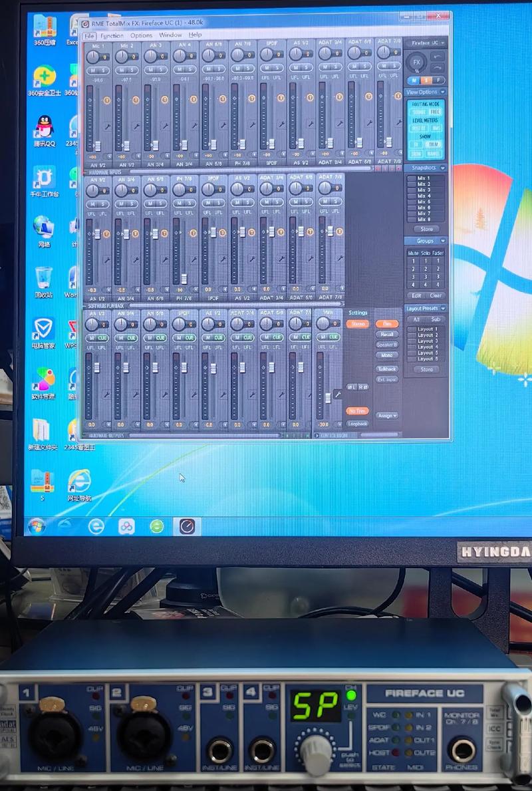Click the Windows Start orb
The height and width of the screenshot is (791, 532).
click(36, 526)
